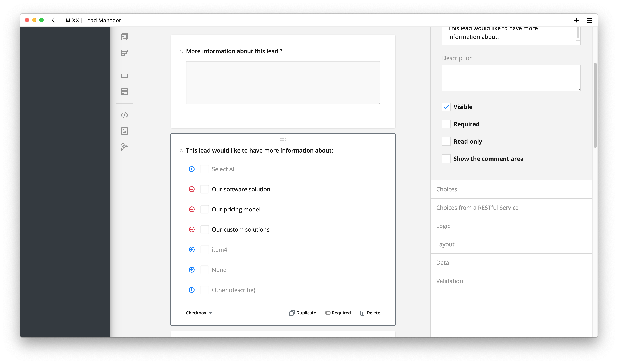
Task: Remove the Our custom solutions choice
Action: 192,229
